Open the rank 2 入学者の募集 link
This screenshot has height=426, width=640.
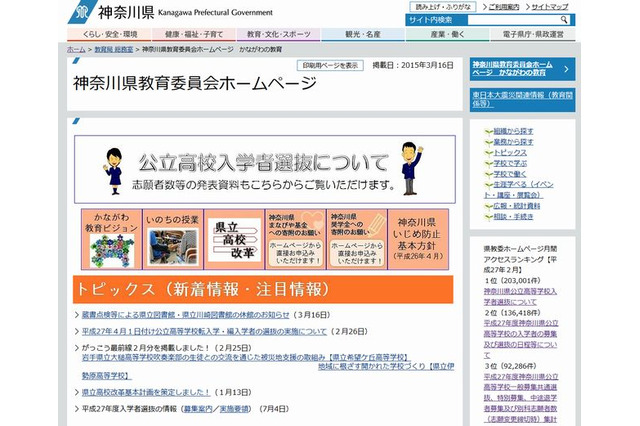click(x=521, y=339)
